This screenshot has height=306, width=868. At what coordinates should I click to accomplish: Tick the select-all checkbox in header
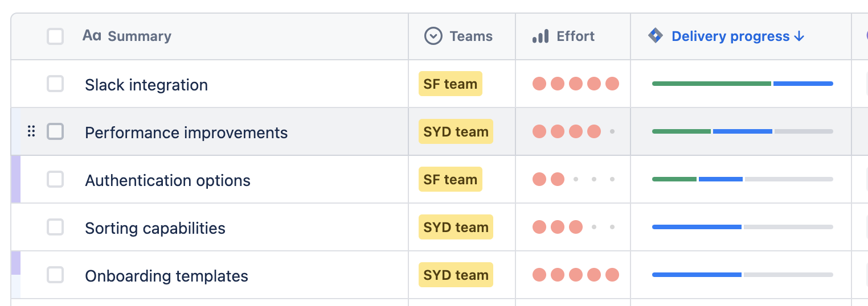(x=55, y=36)
